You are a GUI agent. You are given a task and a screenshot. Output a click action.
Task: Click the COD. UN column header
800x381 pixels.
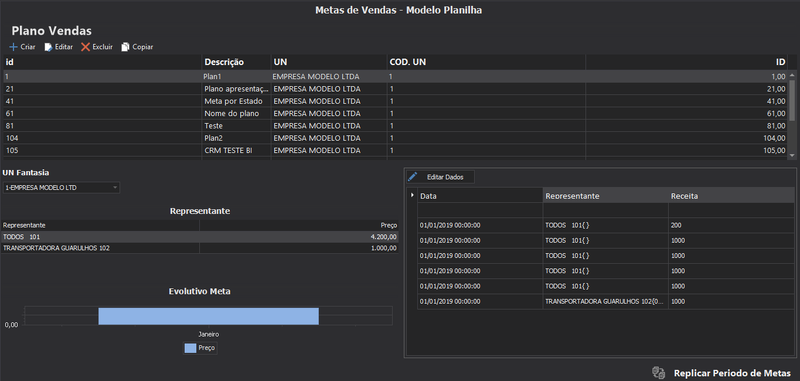pos(486,62)
